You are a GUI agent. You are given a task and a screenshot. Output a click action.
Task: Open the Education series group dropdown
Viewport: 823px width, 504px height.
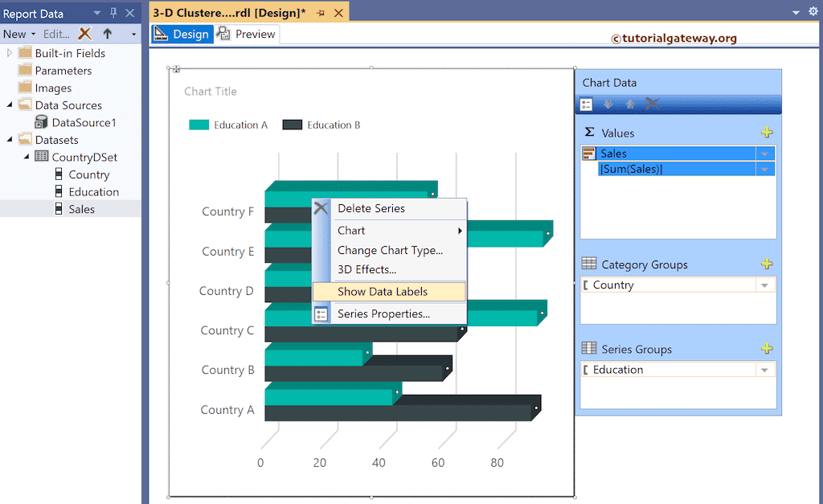tap(764, 369)
